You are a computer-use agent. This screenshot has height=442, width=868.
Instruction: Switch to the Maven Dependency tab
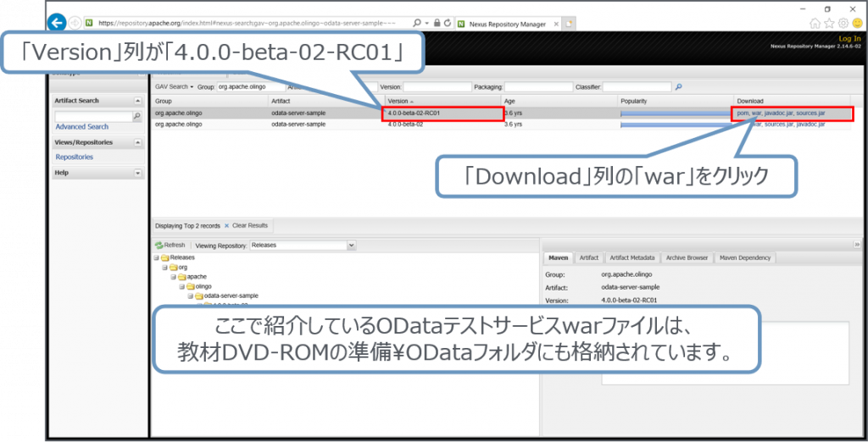[x=745, y=257]
